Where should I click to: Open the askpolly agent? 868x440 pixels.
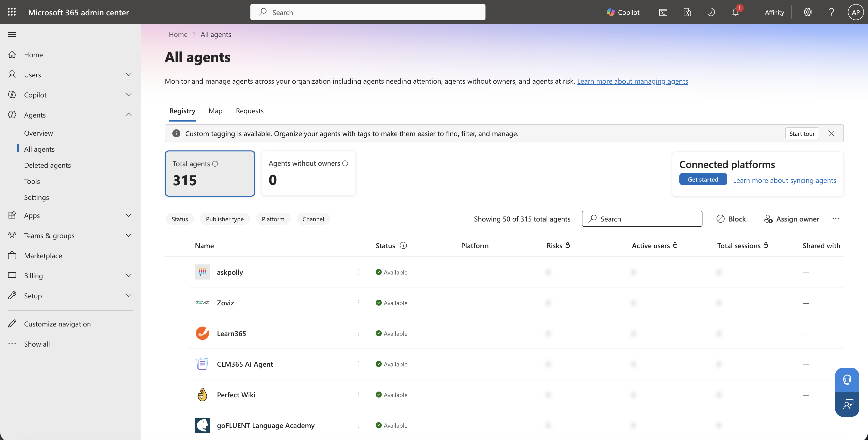(230, 272)
